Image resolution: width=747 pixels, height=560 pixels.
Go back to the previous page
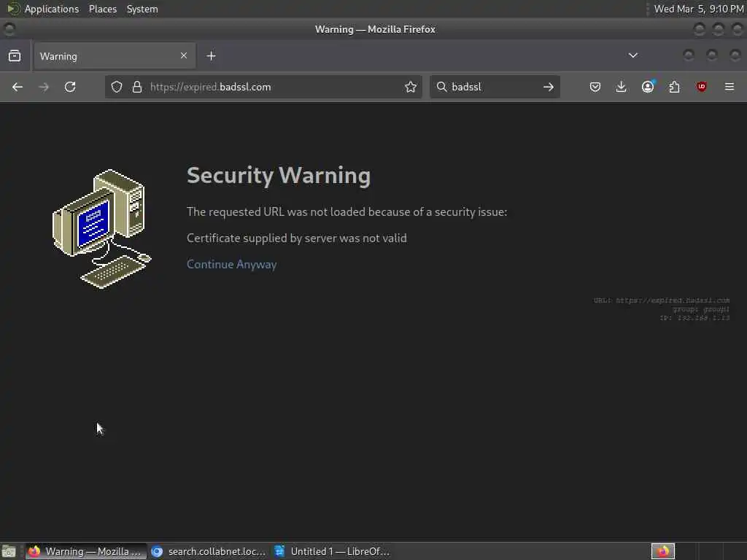click(x=18, y=87)
